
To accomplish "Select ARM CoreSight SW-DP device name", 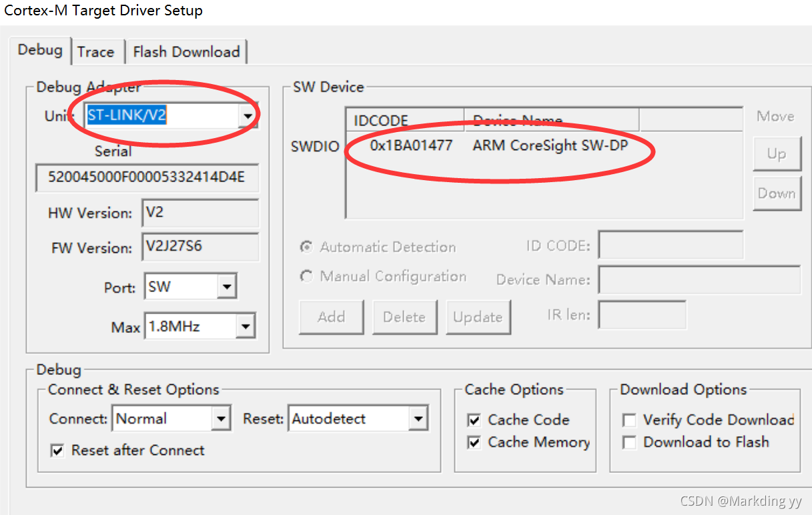I will (550, 145).
